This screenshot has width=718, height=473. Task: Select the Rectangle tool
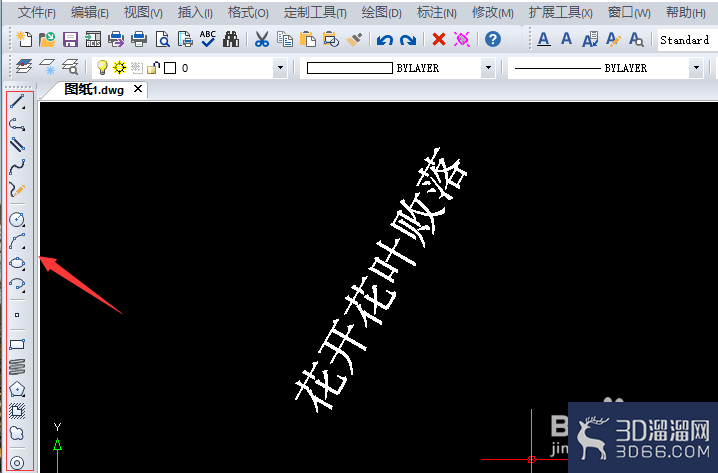17,344
